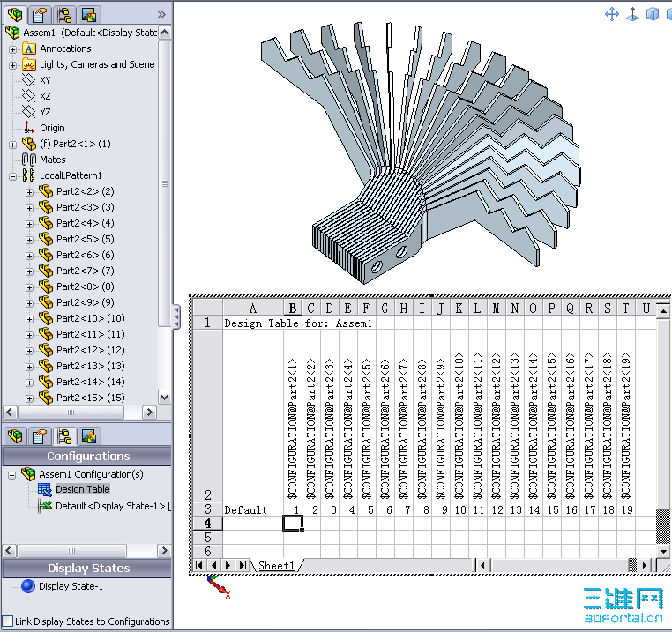
Task: Switch to the PropertyManager tab at top
Action: pyautogui.click(x=40, y=15)
